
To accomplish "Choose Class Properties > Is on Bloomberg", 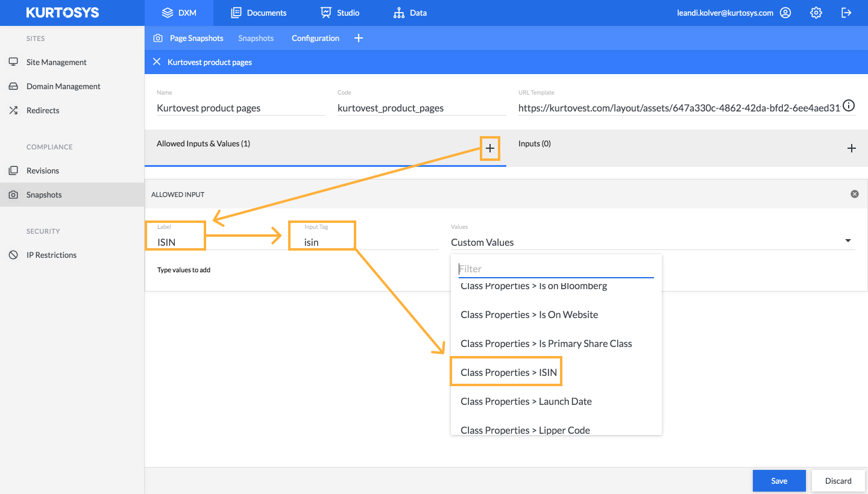I will click(556, 287).
